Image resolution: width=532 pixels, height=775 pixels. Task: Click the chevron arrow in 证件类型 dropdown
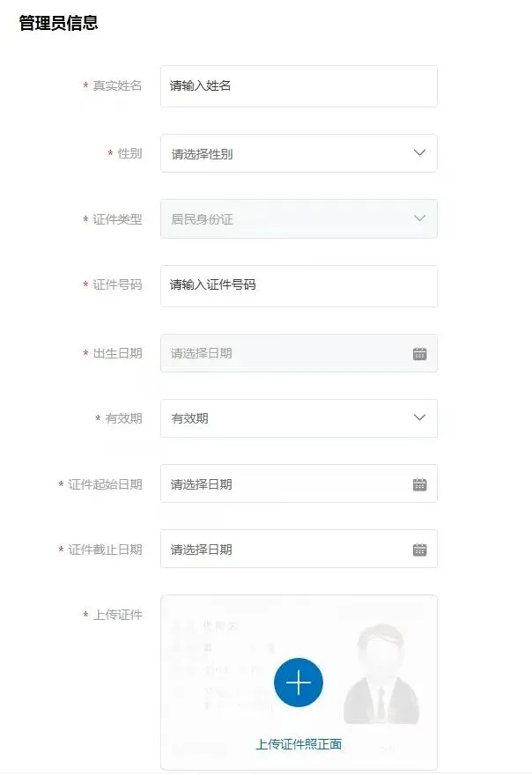coord(419,218)
